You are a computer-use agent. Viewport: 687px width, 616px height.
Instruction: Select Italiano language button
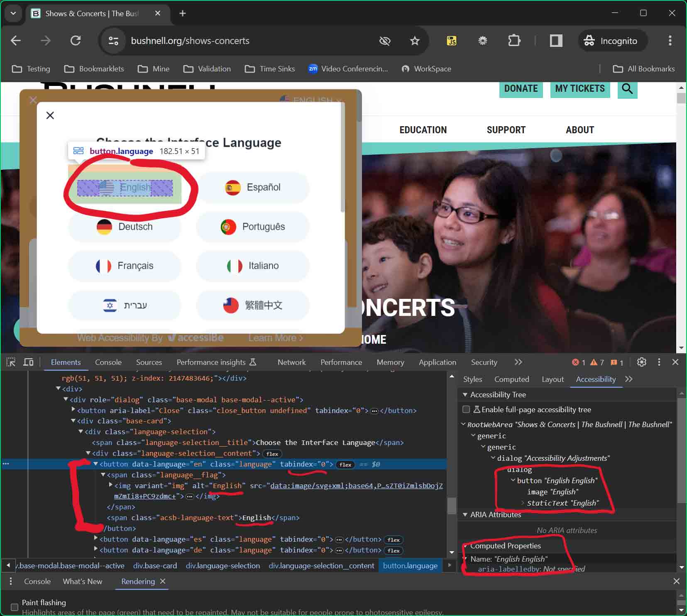pyautogui.click(x=253, y=266)
